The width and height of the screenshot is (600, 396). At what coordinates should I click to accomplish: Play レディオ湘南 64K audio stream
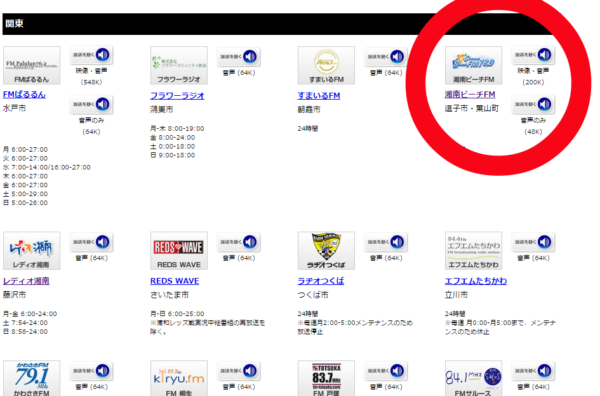tap(91, 242)
